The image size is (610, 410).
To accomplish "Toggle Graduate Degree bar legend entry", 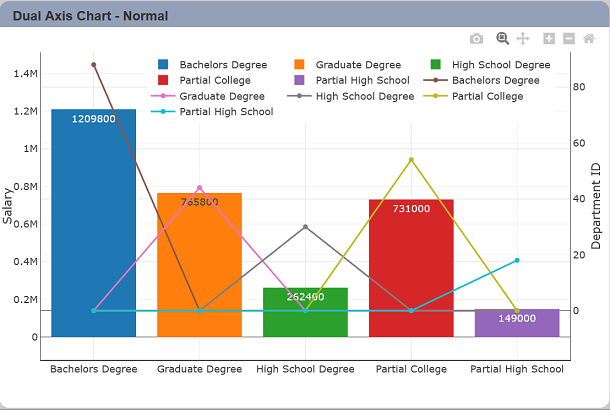I will [x=348, y=65].
